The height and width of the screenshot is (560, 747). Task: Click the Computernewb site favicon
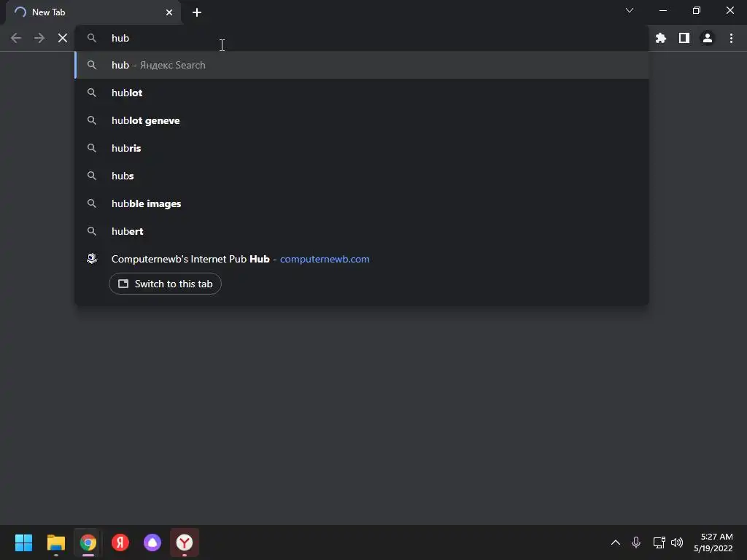click(x=92, y=259)
